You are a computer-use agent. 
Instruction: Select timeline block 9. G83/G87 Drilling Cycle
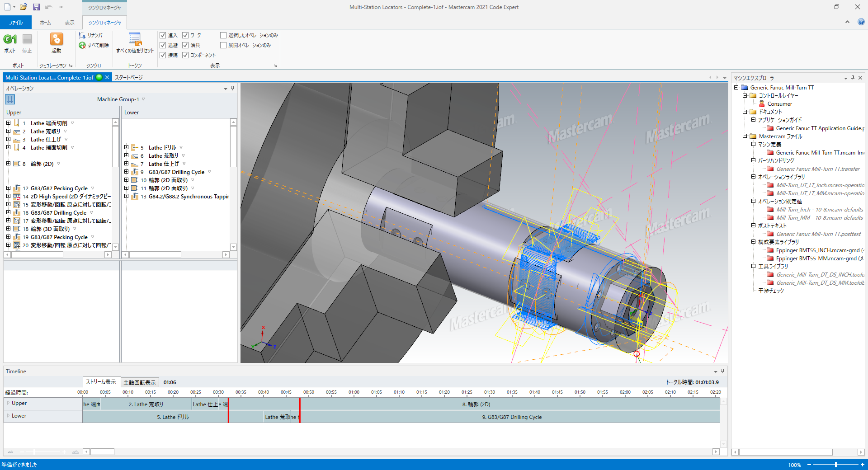coord(510,417)
